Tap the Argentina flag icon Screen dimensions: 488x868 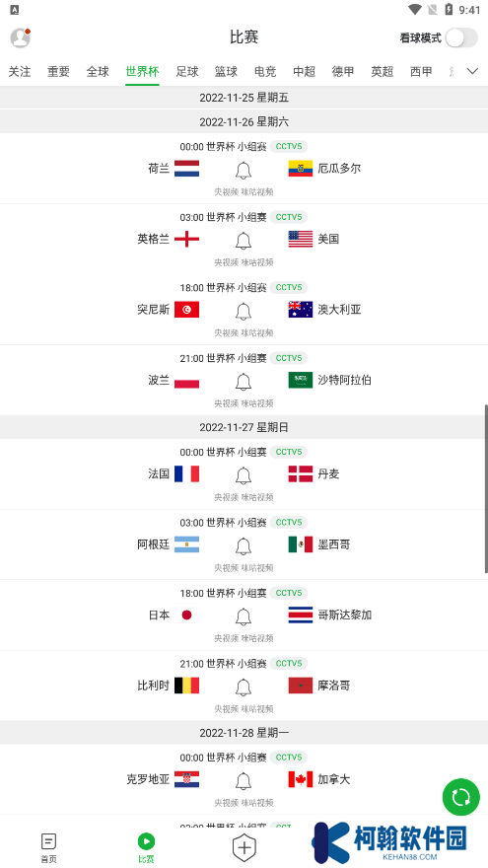pos(186,544)
